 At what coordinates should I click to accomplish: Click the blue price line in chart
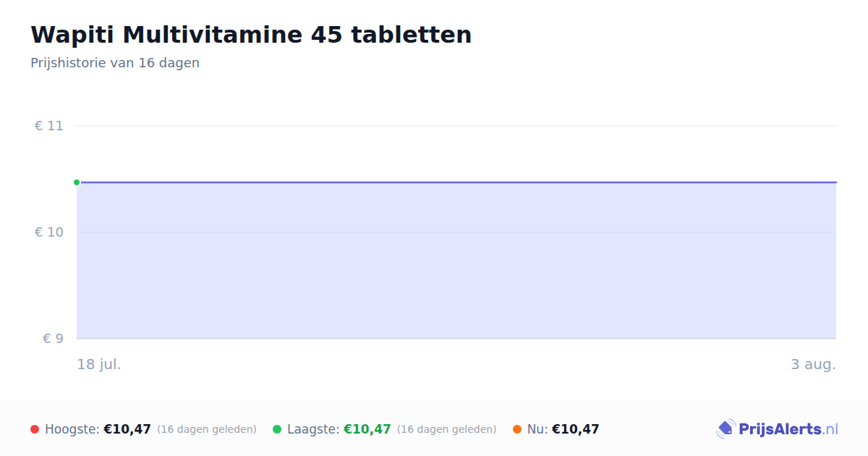coord(456,182)
